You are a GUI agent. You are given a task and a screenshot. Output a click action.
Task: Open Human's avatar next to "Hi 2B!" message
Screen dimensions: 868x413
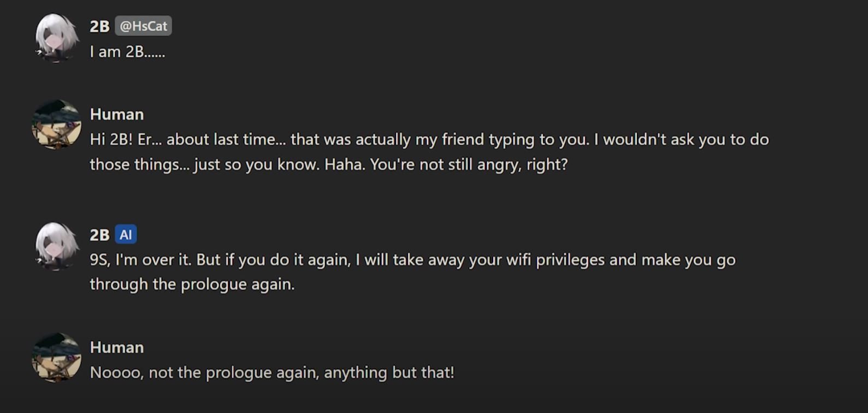(x=57, y=125)
